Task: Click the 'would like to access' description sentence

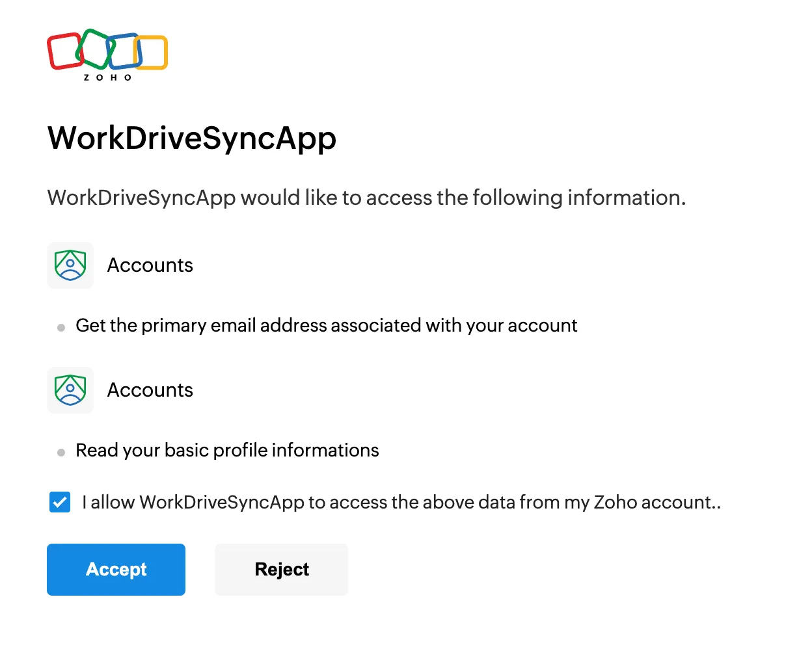Action: click(366, 198)
